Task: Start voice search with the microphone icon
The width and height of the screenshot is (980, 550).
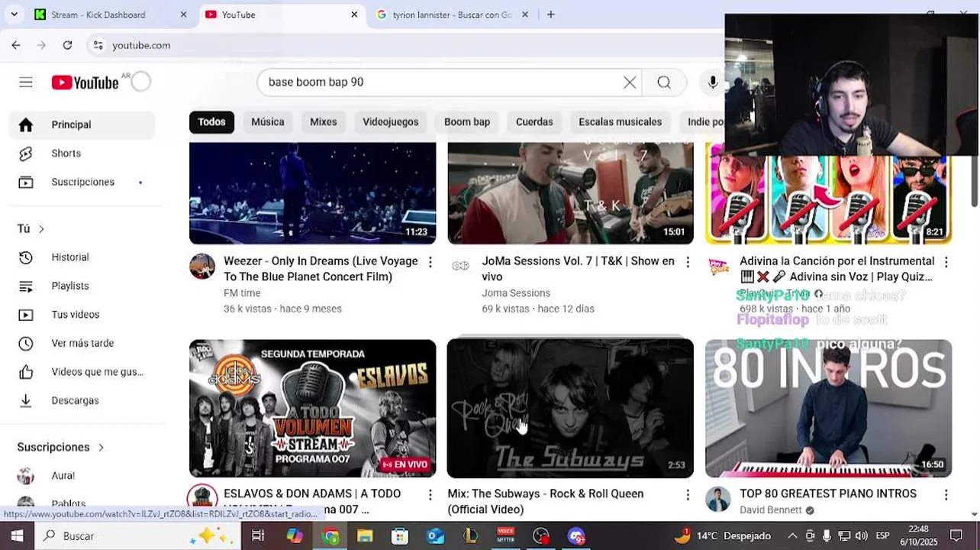Action: tap(713, 82)
